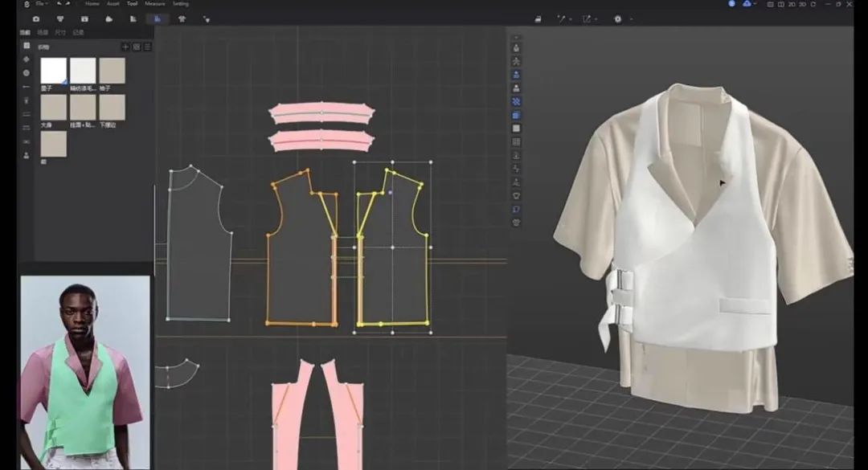Viewport: 868px width, 470px height.
Task: Click the camera icon in the top toolbar
Action: point(35,18)
